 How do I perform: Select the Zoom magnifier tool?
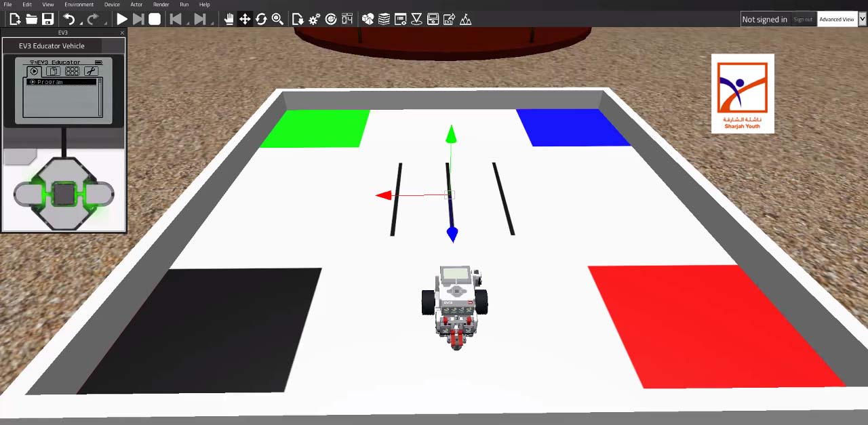tap(277, 20)
